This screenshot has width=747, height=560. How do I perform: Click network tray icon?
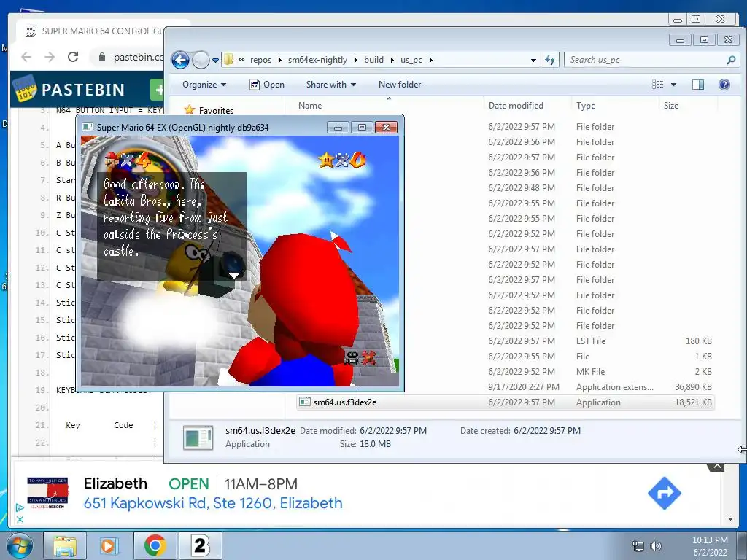pyautogui.click(x=638, y=546)
